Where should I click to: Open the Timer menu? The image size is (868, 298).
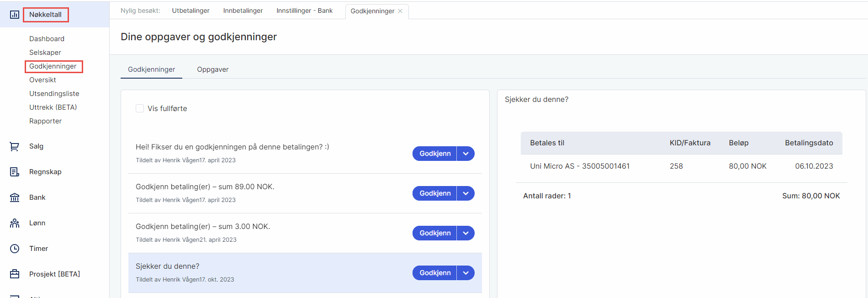click(38, 249)
